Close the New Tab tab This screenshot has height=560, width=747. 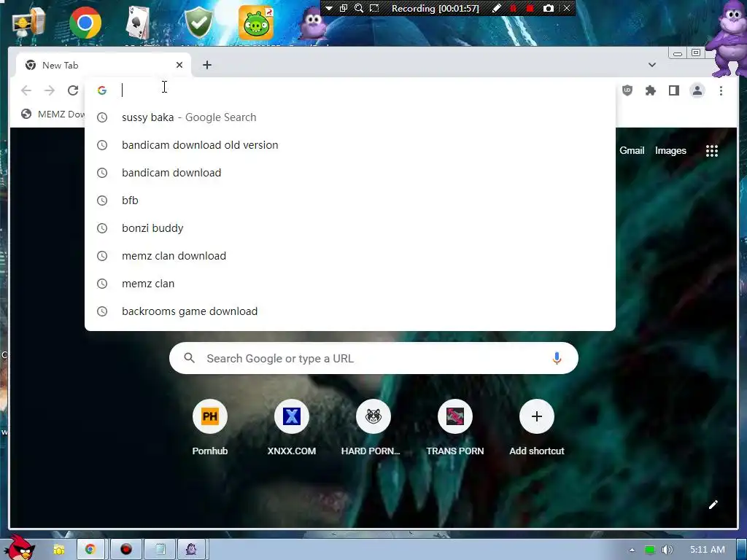(x=179, y=65)
